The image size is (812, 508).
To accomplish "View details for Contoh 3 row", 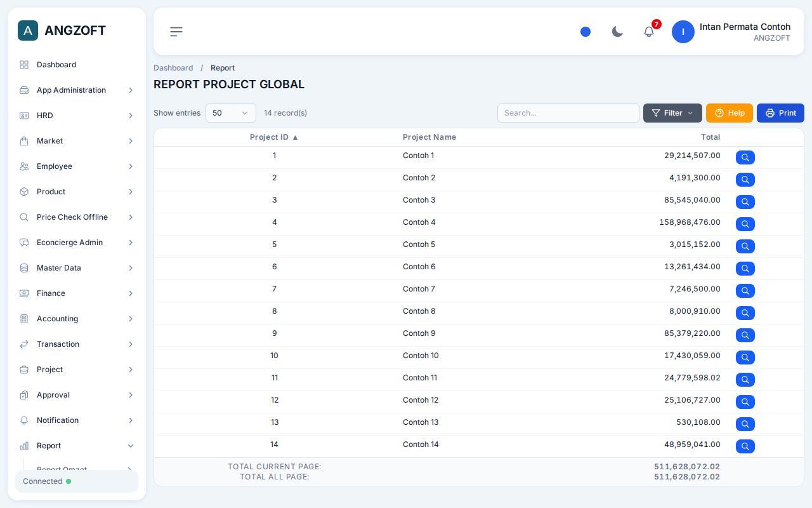I will 745,202.
